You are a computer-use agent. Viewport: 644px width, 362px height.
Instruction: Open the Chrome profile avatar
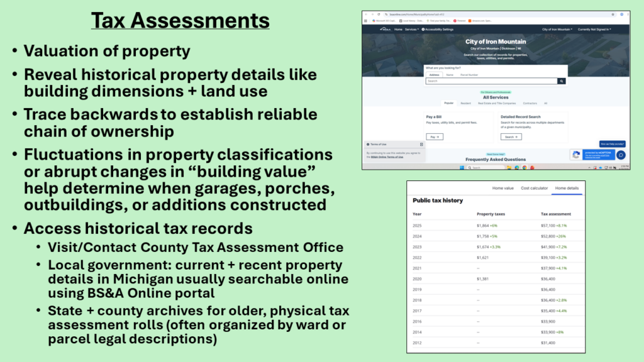click(x=621, y=14)
